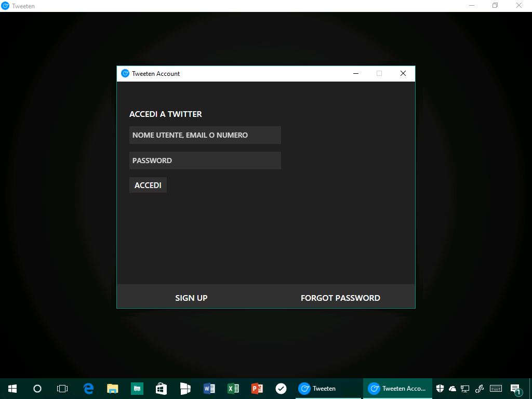Open OneDrive cloud icon in tray
The height and width of the screenshot is (399, 532).
click(453, 389)
